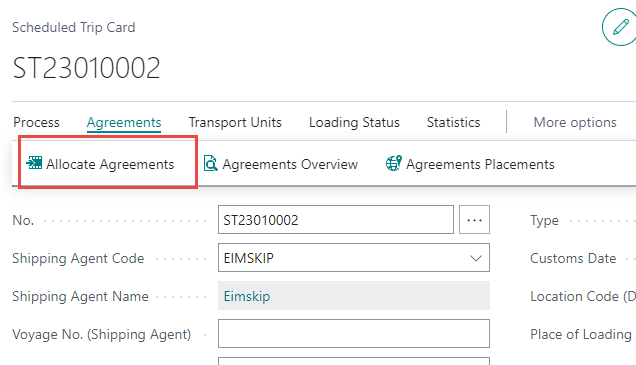636x365 pixels.
Task: Click the Agreements Overview magnifier icon
Action: click(211, 163)
